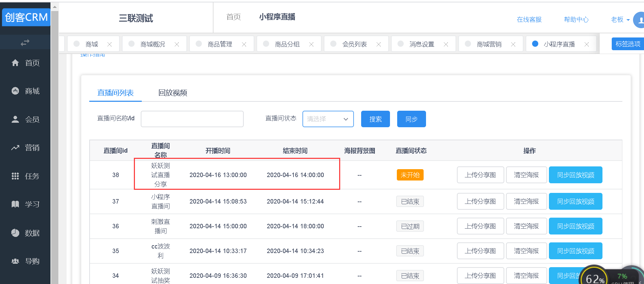The height and width of the screenshot is (284, 644).
Task: Click start time 2020-04-14 10:33:17
Action: tap(218, 251)
